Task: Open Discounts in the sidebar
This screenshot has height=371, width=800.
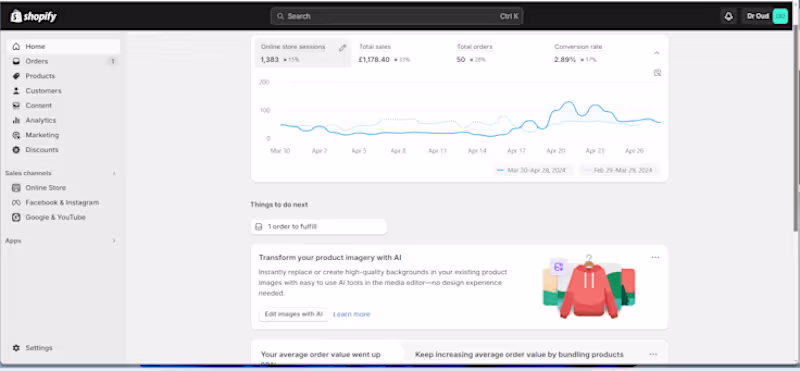Action: pos(63,150)
